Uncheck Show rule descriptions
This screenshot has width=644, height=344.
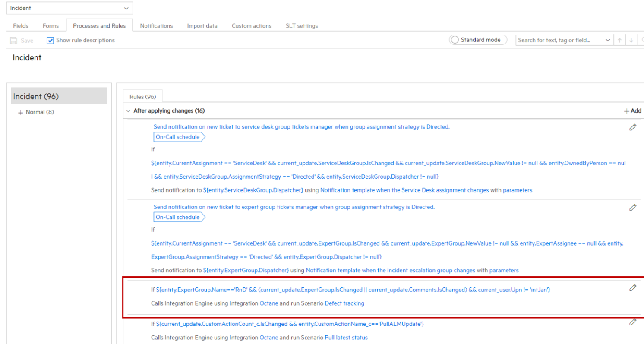point(50,40)
